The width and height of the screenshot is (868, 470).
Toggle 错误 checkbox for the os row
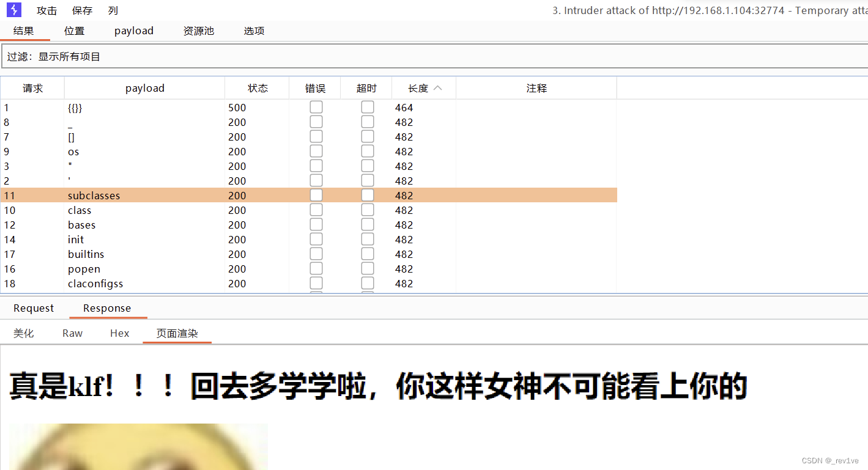[316, 151]
